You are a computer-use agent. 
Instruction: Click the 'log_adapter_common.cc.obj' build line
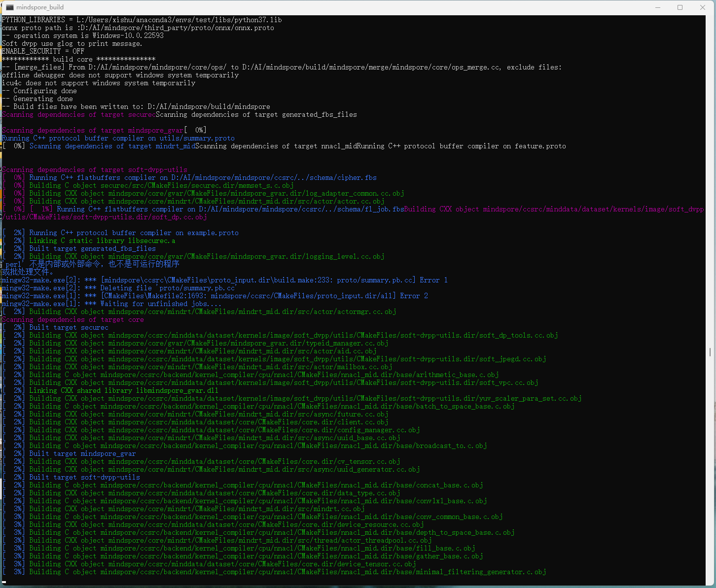(203, 193)
